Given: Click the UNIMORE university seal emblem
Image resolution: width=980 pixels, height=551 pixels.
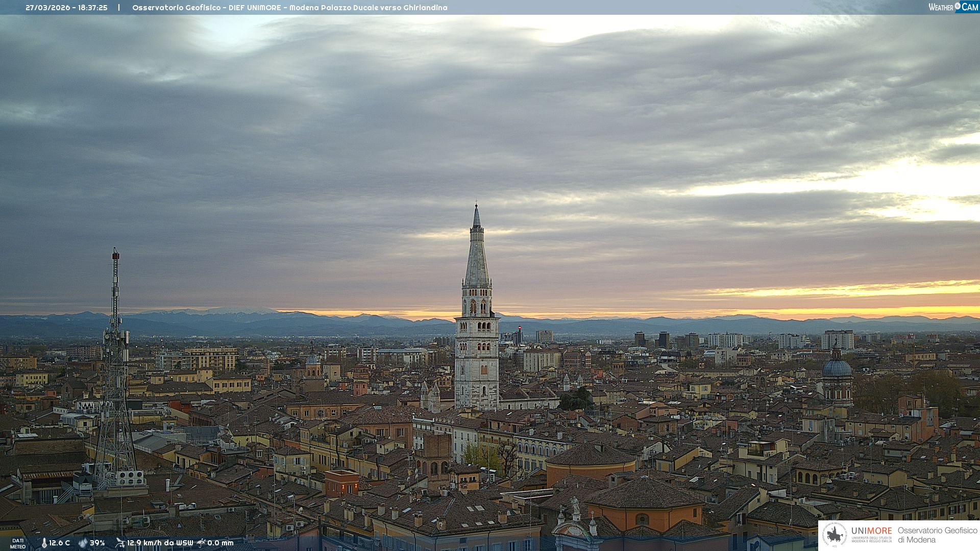Looking at the screenshot, I should (x=835, y=535).
